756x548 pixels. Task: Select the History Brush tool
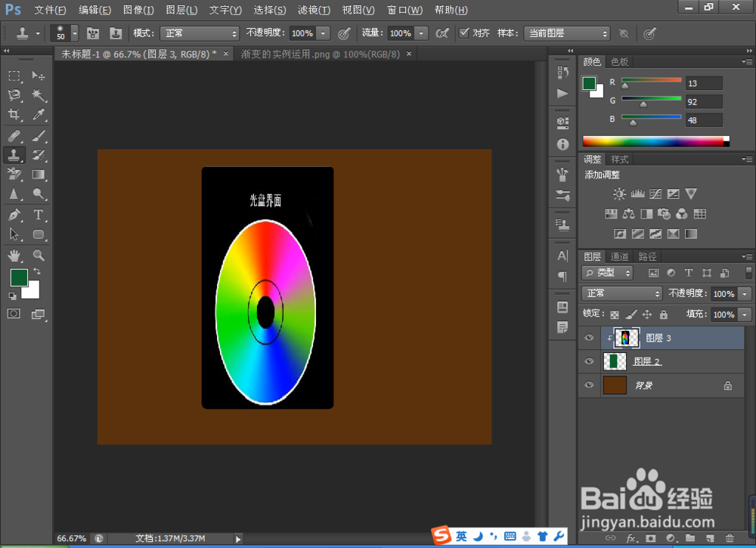point(38,155)
